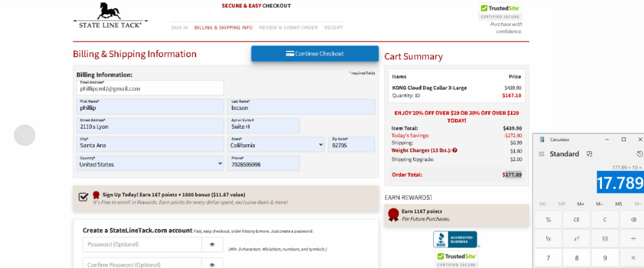
Task: Toggle Calculator keep-on-top icon
Action: tap(589, 154)
